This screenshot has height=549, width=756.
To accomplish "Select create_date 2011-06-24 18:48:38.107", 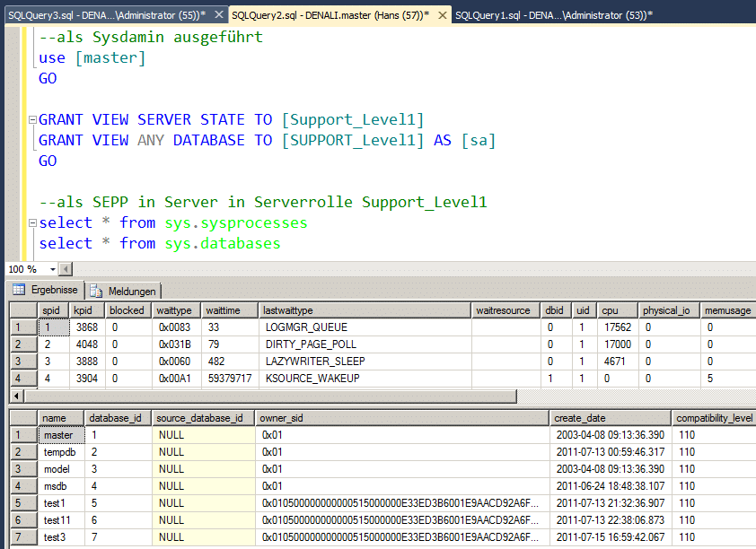I will (x=611, y=486).
